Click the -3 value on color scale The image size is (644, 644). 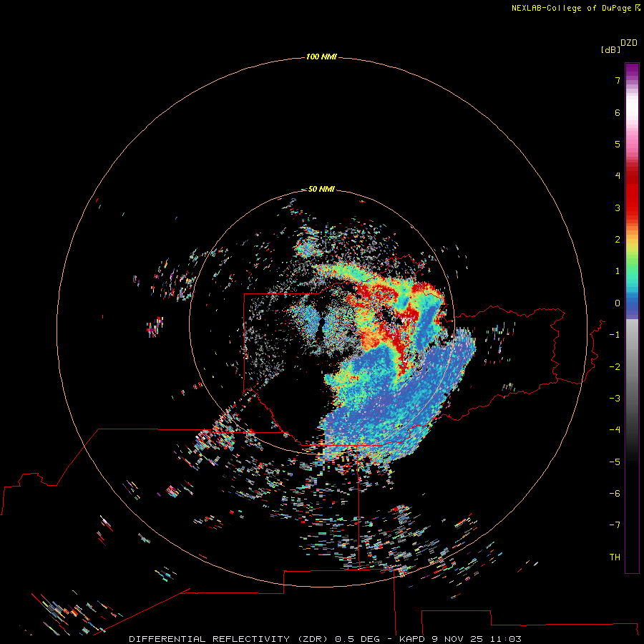point(615,399)
